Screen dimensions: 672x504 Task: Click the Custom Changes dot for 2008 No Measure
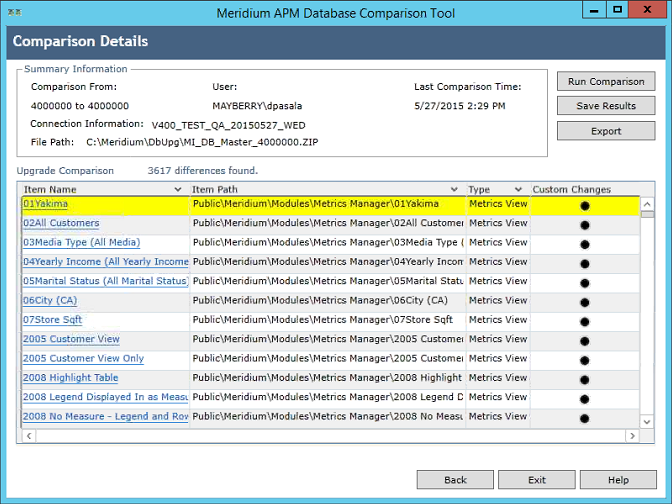coord(585,418)
